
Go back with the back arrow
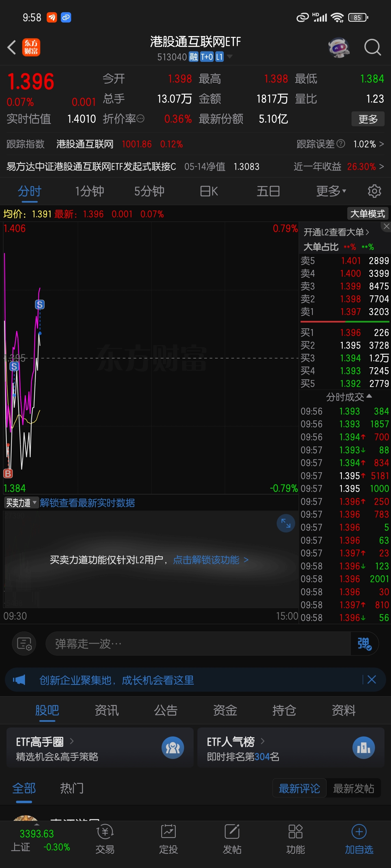tap(12, 47)
